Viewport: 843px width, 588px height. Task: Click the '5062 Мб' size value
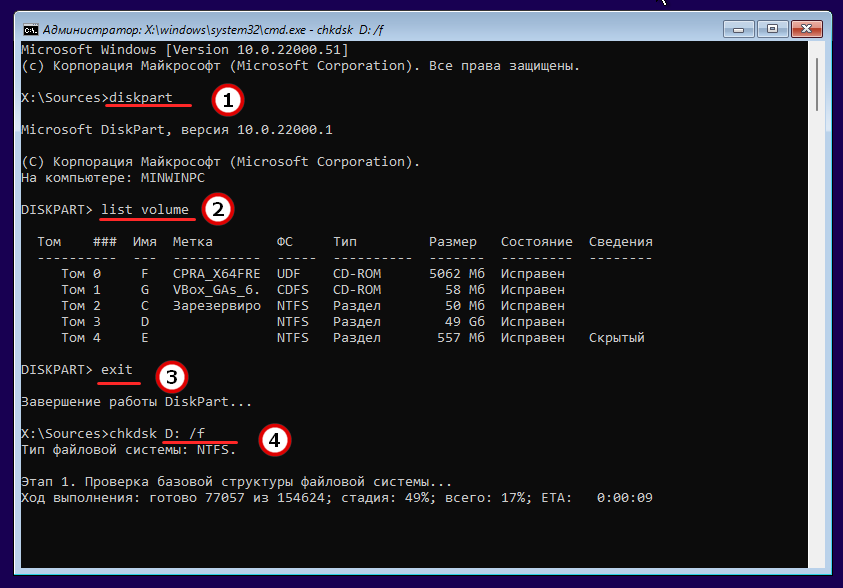point(457,274)
